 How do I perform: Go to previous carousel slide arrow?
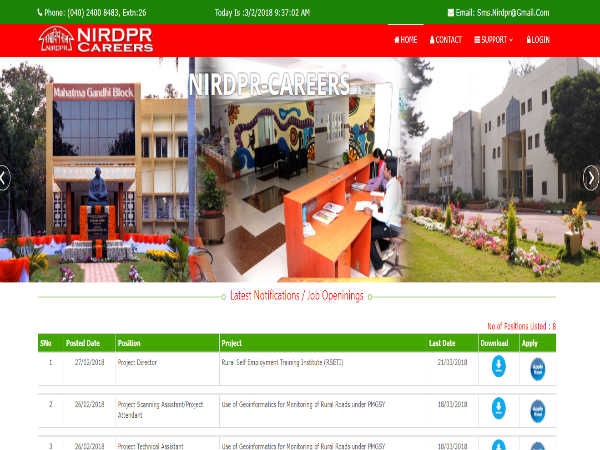(3, 178)
